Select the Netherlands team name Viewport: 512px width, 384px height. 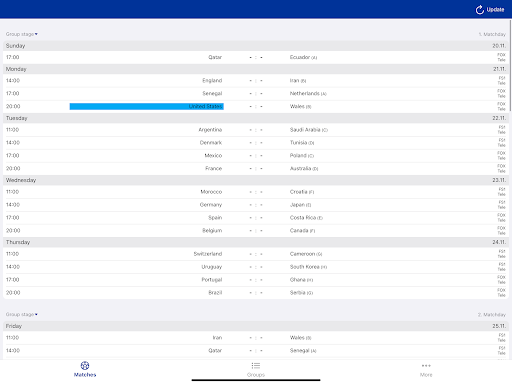[305, 93]
